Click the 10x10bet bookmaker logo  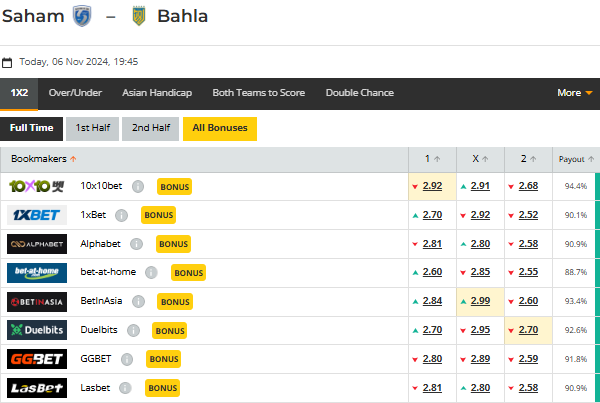[36, 186]
